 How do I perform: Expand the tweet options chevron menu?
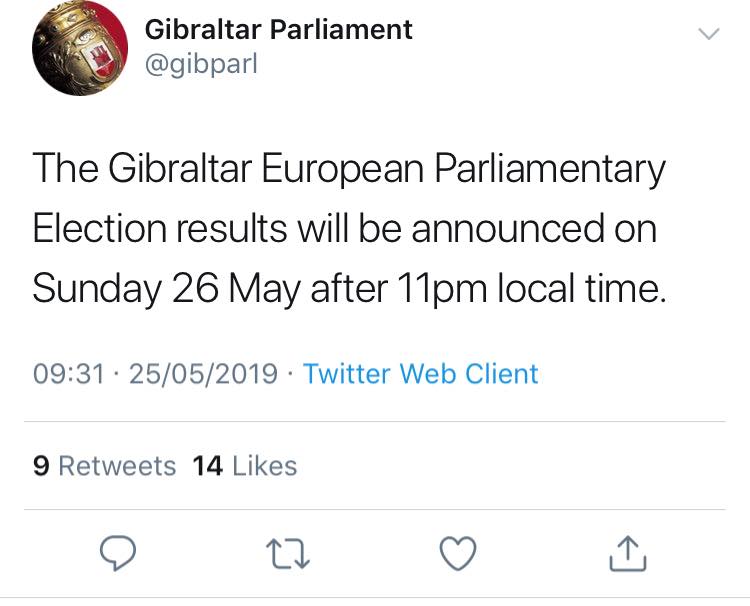tap(708, 34)
